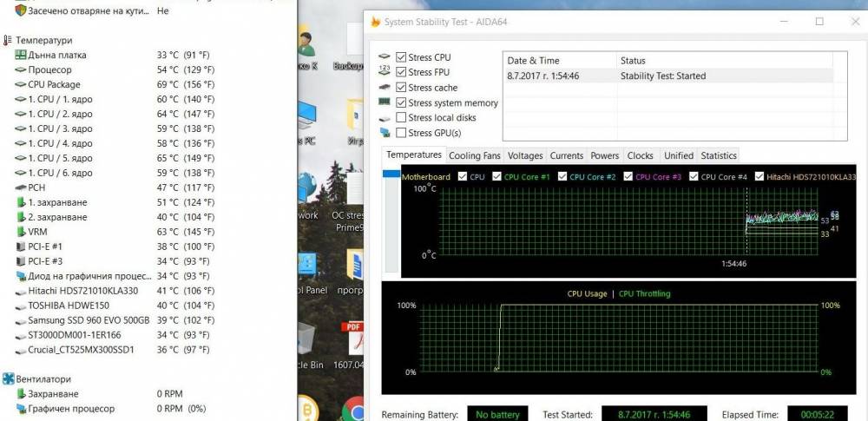The image size is (868, 421).
Task: Click the slot icon next to PCI-E #1
Action: click(21, 247)
